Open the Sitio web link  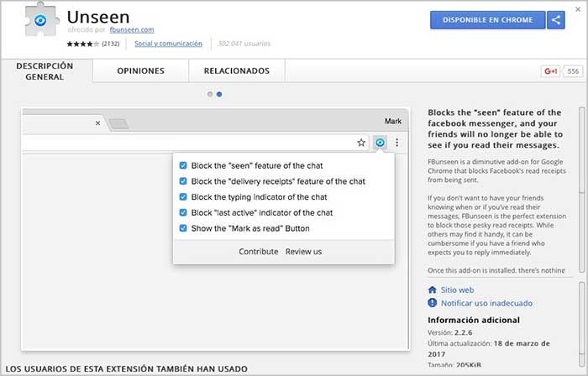pyautogui.click(x=457, y=290)
